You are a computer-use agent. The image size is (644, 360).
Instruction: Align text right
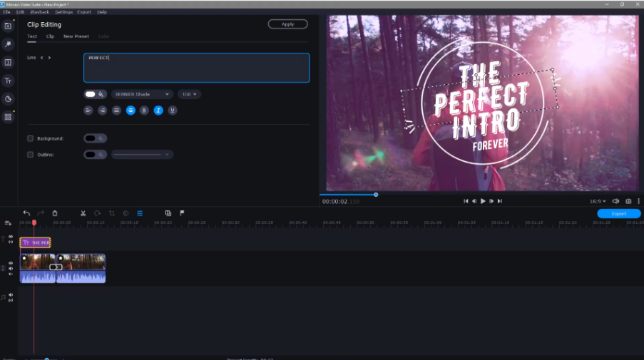click(102, 110)
